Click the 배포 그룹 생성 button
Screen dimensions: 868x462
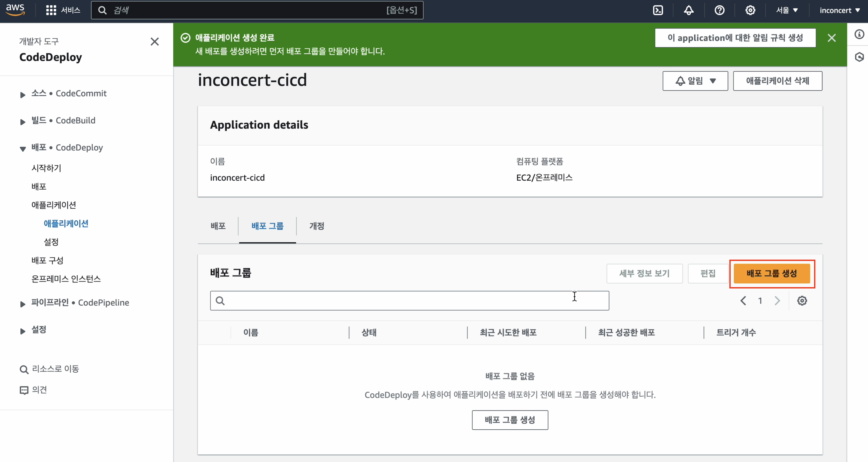772,273
